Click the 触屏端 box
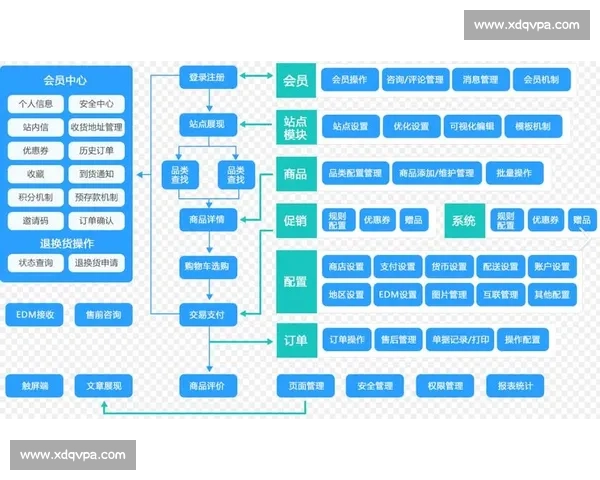 point(34,386)
